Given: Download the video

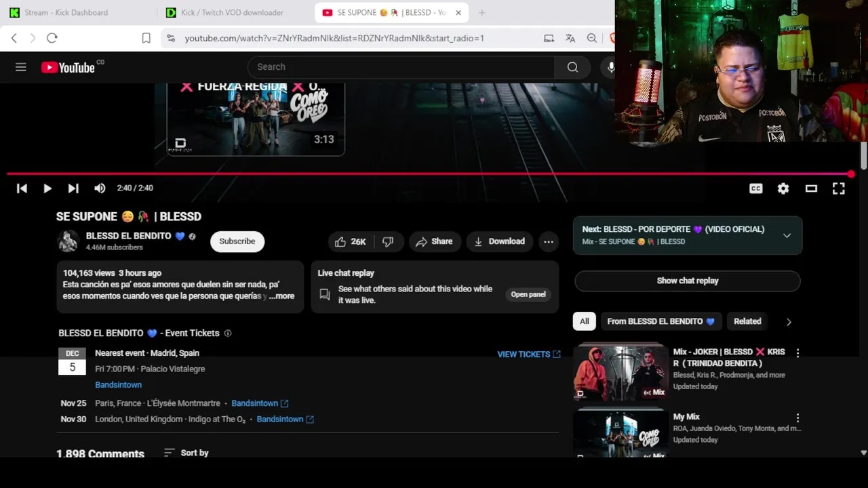Looking at the screenshot, I should pyautogui.click(x=499, y=241).
